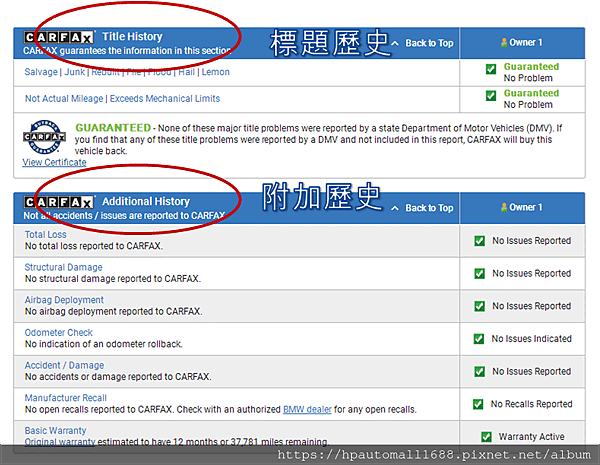Open the Lemon title link
600x465 pixels.
tap(216, 72)
